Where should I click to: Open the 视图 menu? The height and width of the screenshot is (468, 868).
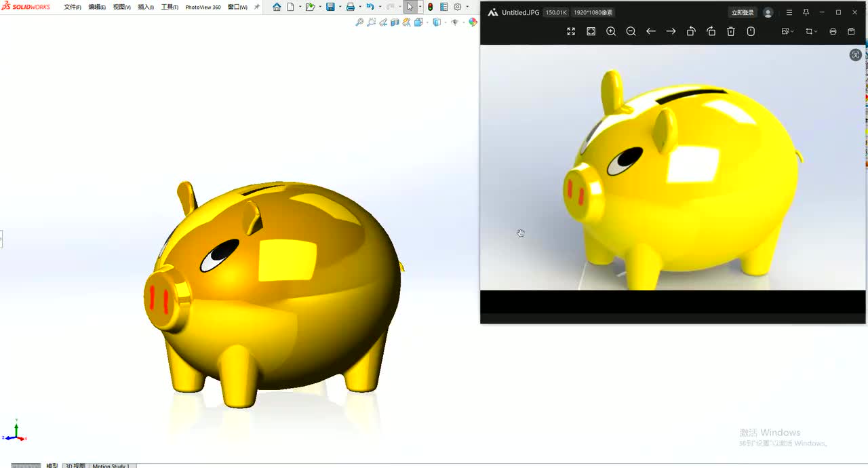tap(122, 7)
